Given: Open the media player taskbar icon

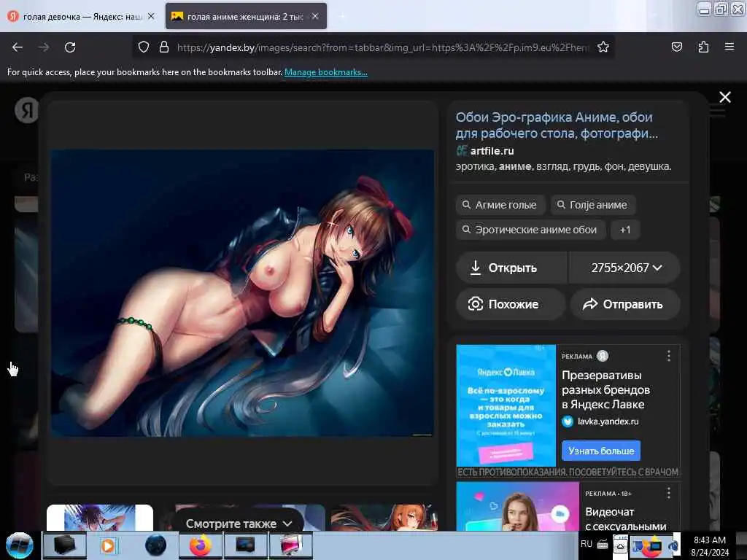Looking at the screenshot, I should [108, 545].
